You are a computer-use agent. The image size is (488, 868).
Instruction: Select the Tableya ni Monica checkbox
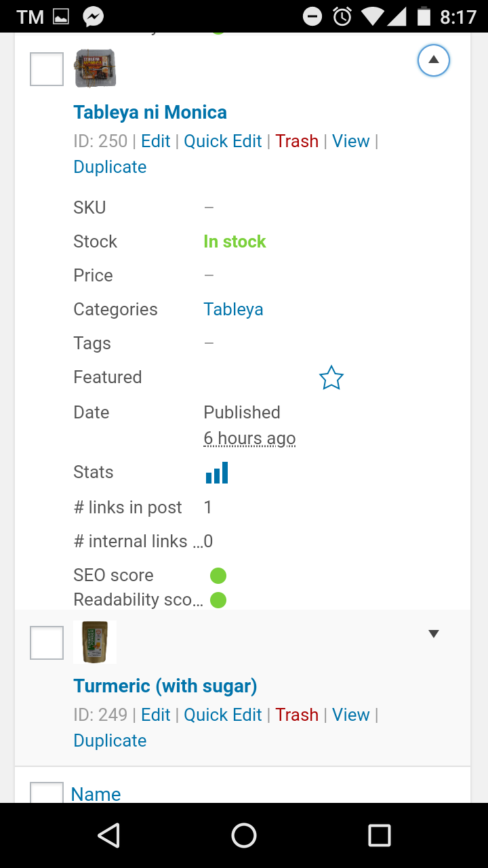click(47, 69)
